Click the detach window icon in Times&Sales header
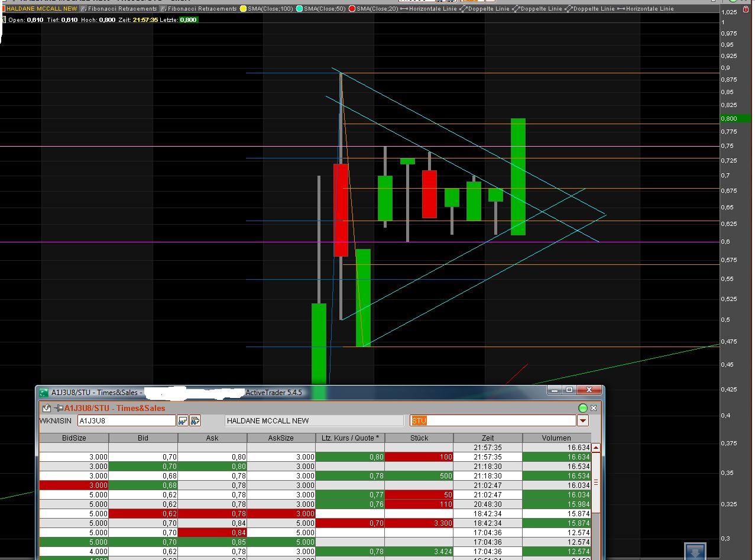The width and height of the screenshot is (755, 560). click(x=46, y=408)
